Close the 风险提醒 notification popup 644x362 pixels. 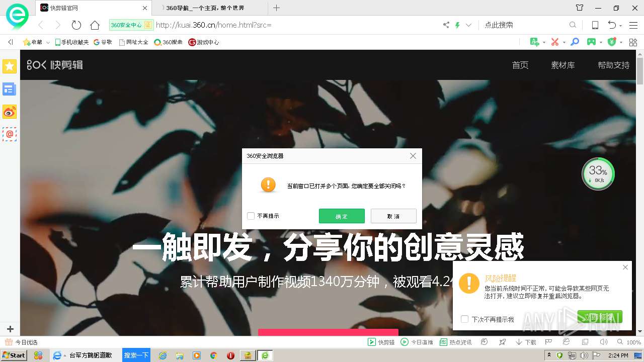(x=625, y=267)
